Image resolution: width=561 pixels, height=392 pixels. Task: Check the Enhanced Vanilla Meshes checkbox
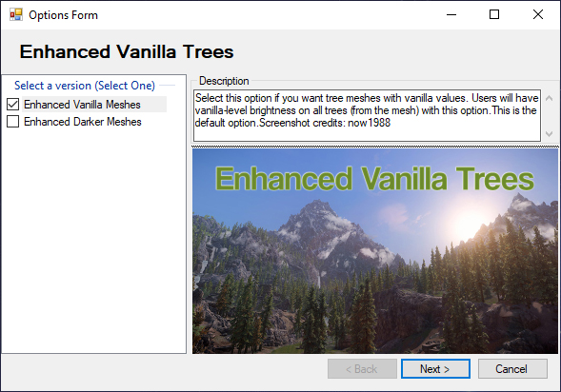click(x=13, y=105)
